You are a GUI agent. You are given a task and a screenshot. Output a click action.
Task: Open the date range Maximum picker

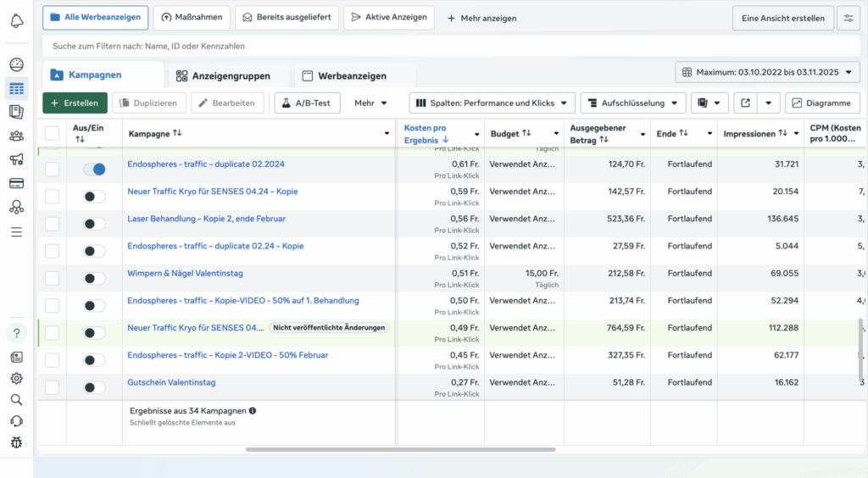coord(767,72)
